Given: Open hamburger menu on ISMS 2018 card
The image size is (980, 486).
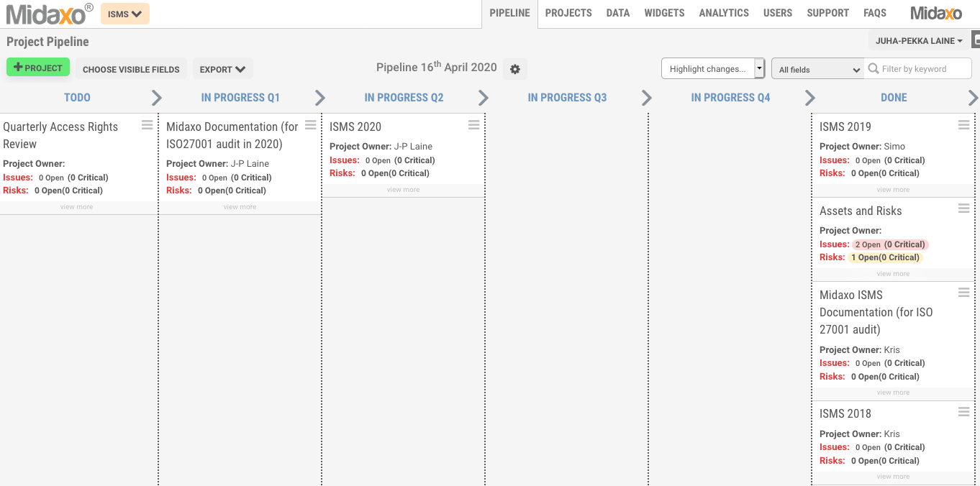Looking at the screenshot, I should (x=964, y=412).
